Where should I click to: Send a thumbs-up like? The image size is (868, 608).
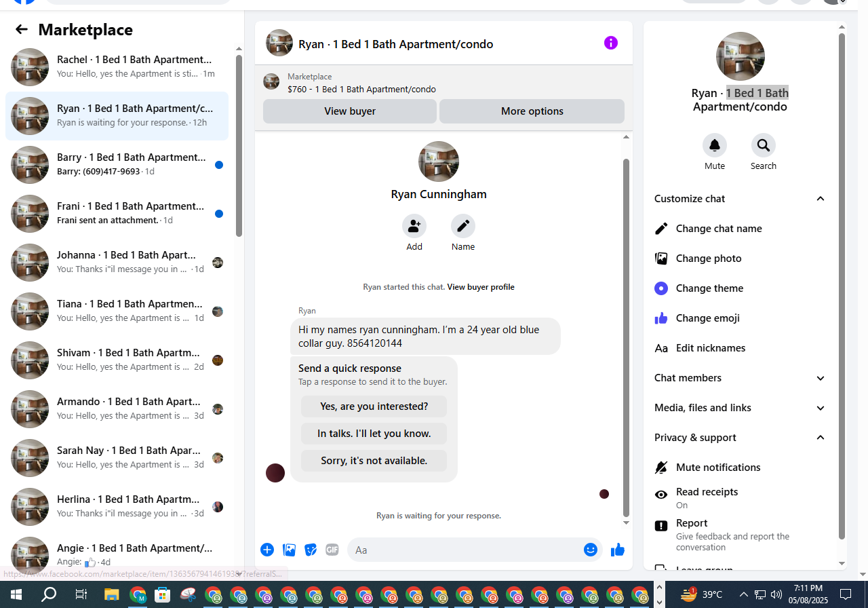(618, 550)
